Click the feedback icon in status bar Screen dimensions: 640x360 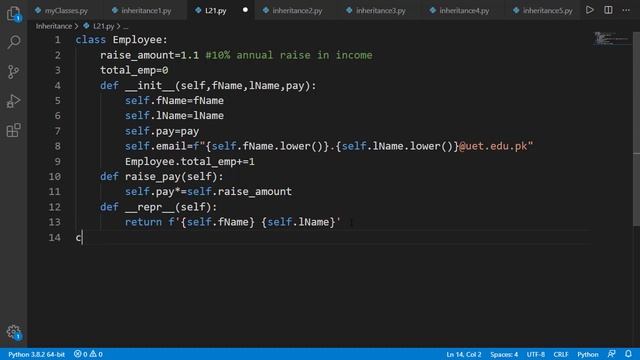[x=611, y=354]
